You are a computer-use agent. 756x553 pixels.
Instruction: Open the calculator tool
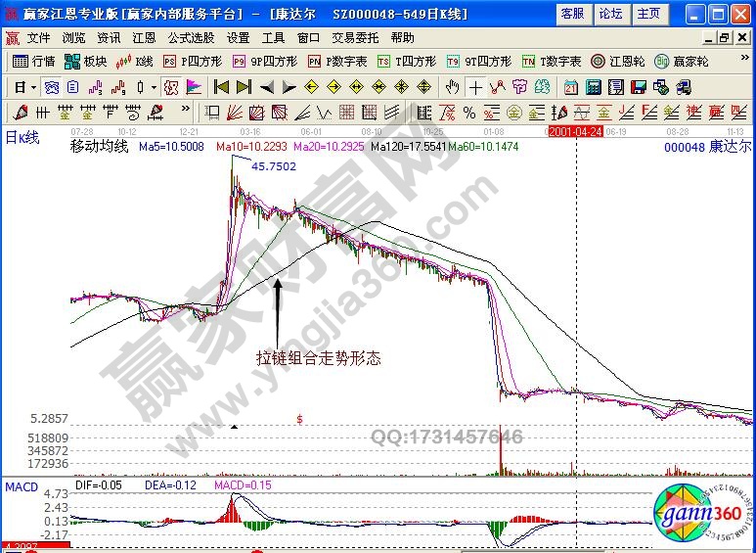coord(592,86)
